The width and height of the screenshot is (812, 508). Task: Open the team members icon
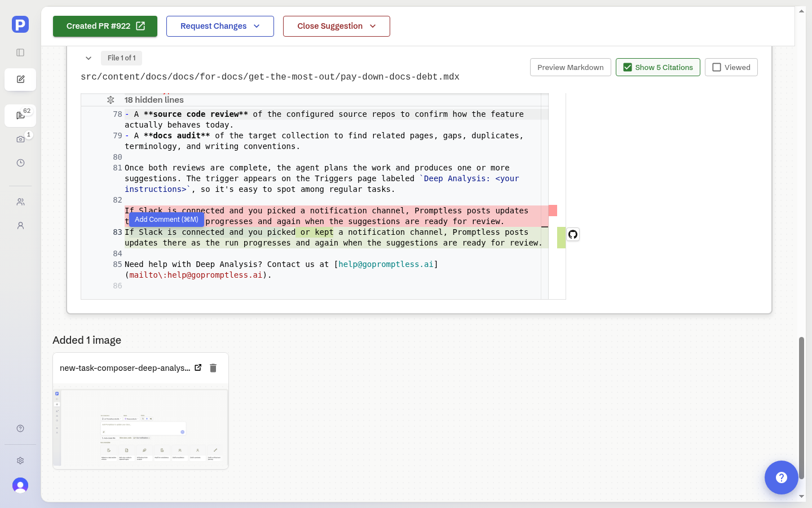coord(20,202)
